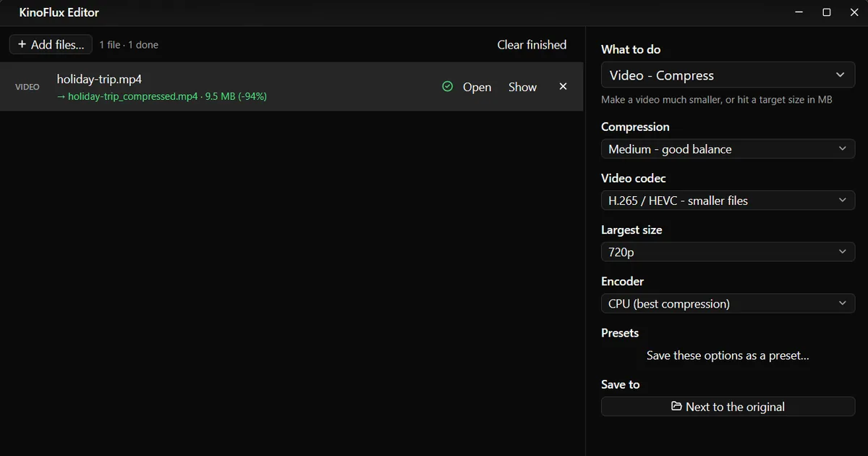
Task: Click the compress description hint text
Action: pos(717,100)
